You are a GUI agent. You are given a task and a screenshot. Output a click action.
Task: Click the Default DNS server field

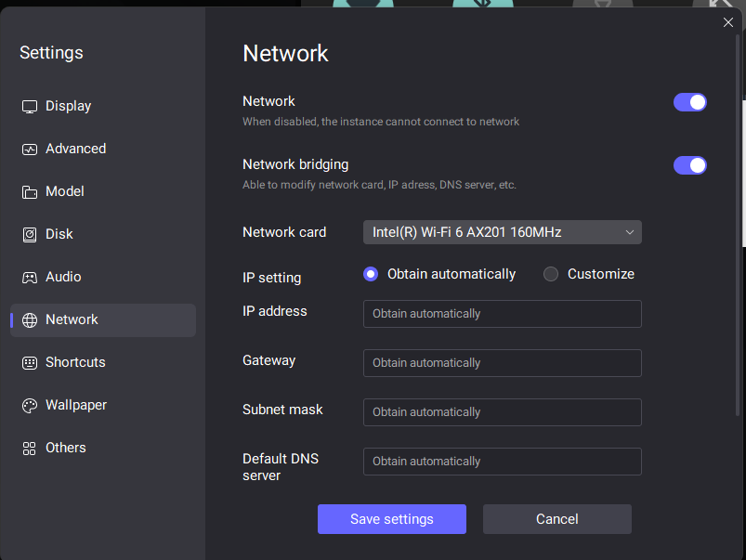[x=502, y=462]
